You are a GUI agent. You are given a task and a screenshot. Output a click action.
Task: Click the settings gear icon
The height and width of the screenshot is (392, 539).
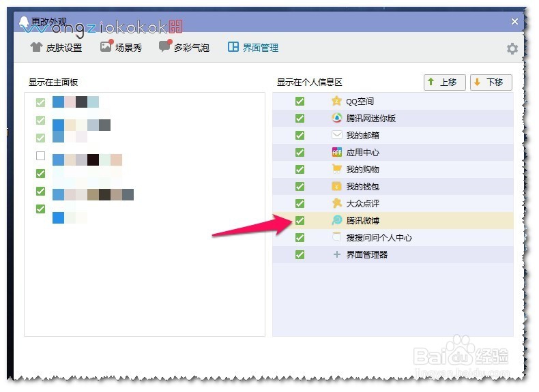click(x=512, y=49)
